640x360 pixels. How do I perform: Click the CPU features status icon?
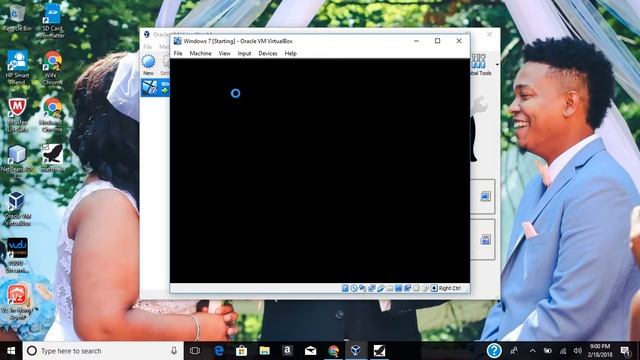(x=416, y=288)
